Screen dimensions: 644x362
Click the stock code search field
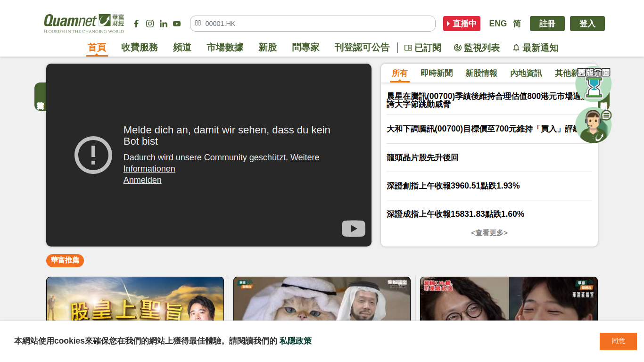pyautogui.click(x=313, y=24)
